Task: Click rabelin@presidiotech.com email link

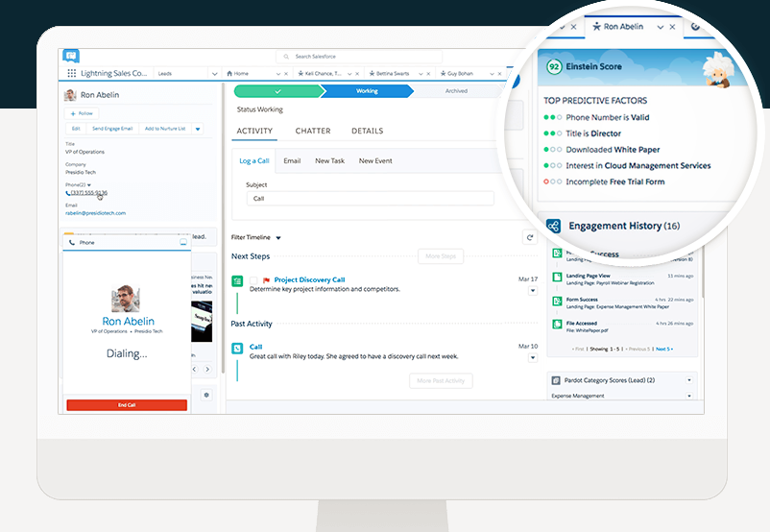Action: (95, 213)
